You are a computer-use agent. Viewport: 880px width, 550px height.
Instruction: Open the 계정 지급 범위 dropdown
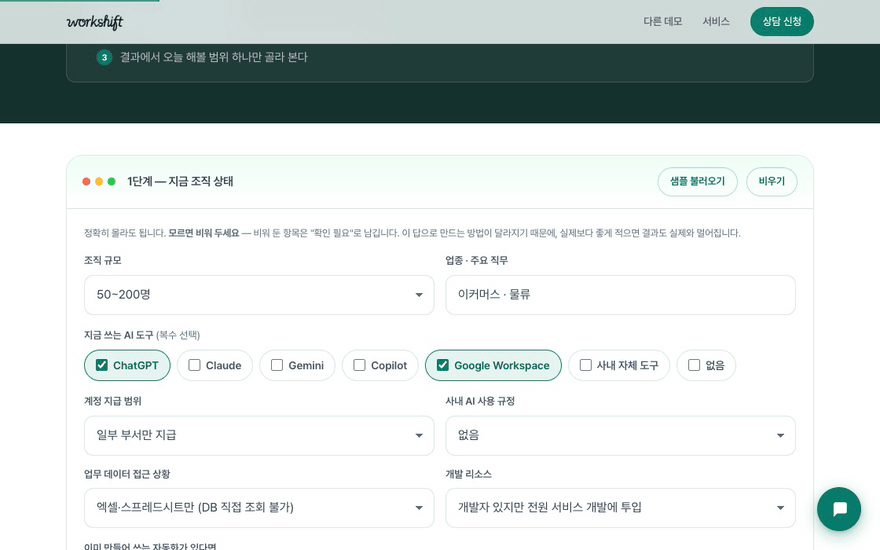click(x=259, y=436)
